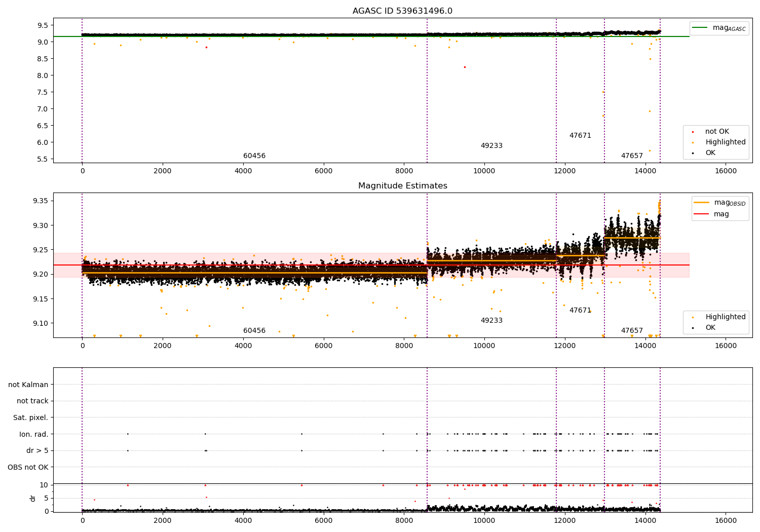The width and height of the screenshot is (760, 532).
Task: Click the orange mag OBSID segment at 9.275
Action: coord(632,238)
